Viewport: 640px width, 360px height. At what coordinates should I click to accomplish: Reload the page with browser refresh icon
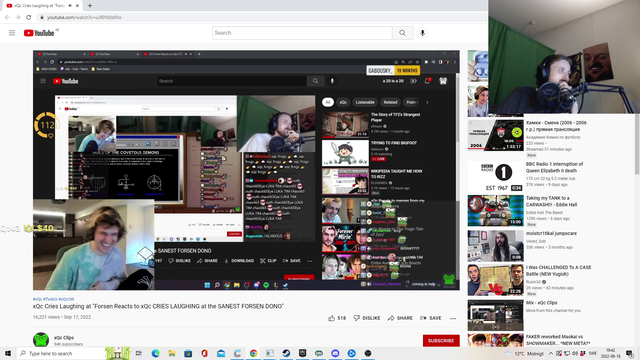click(x=29, y=18)
